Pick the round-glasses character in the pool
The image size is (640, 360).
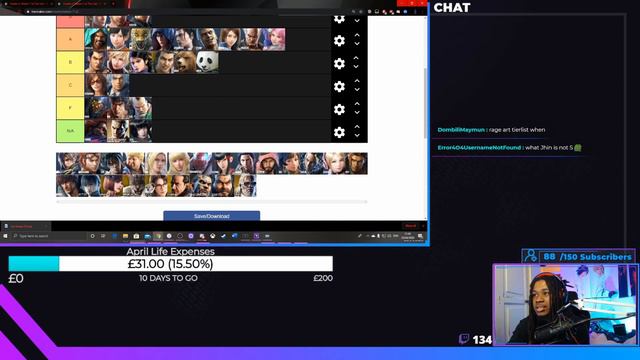click(156, 186)
